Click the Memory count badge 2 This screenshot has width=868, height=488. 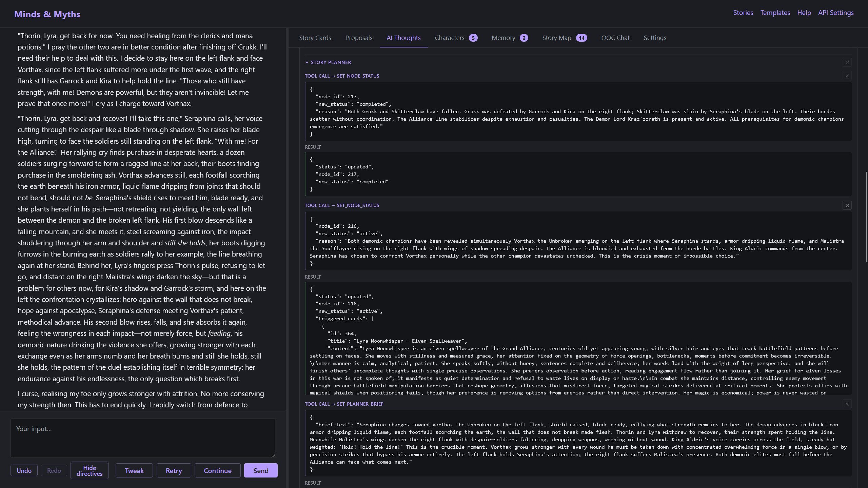coord(524,38)
